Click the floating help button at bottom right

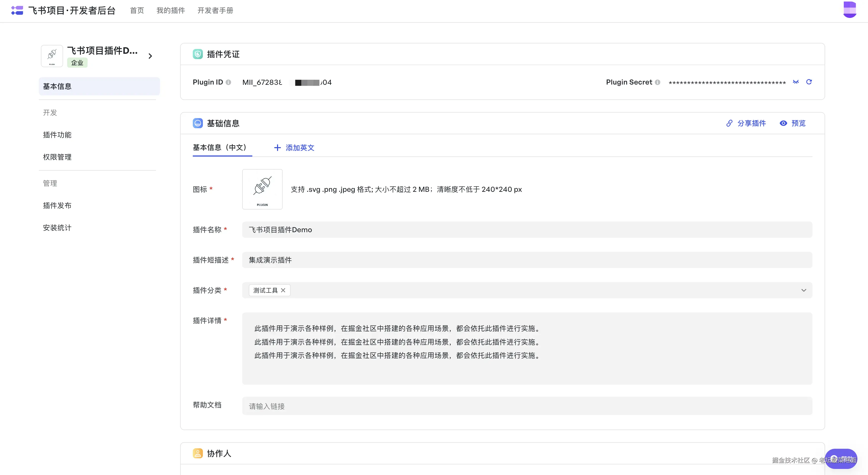click(841, 459)
